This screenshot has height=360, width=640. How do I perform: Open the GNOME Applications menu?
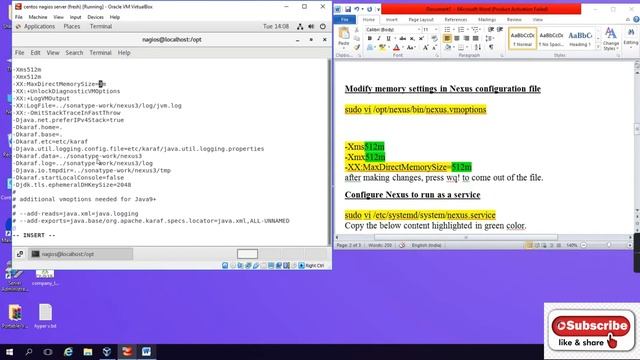pyautogui.click(x=39, y=27)
